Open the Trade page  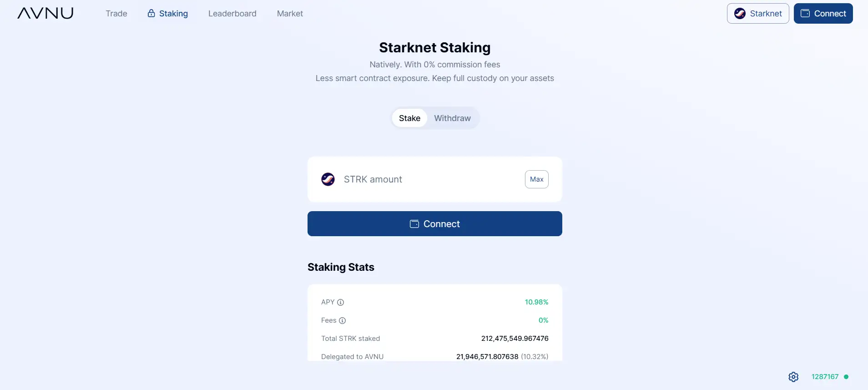pyautogui.click(x=116, y=14)
